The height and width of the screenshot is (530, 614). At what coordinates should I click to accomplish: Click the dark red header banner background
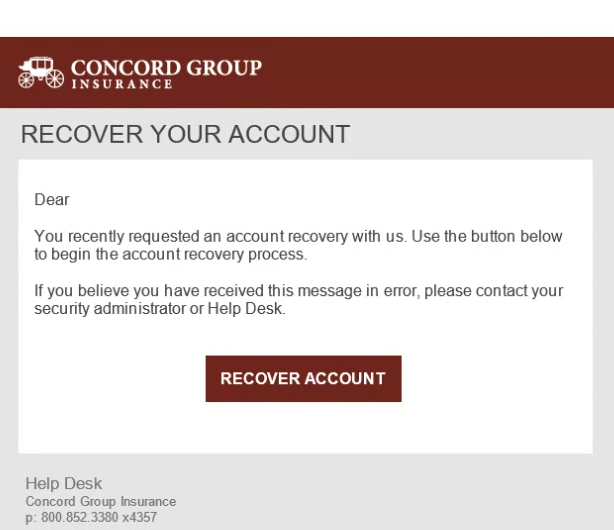point(450,72)
